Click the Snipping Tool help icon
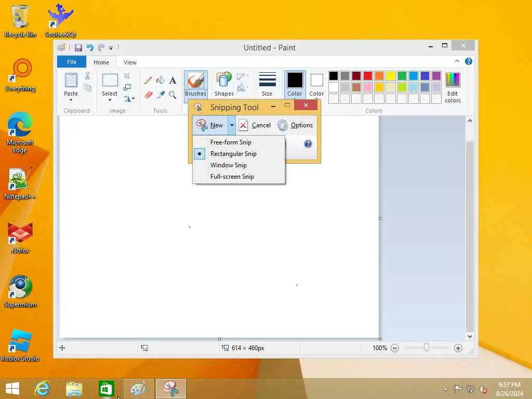 point(308,144)
